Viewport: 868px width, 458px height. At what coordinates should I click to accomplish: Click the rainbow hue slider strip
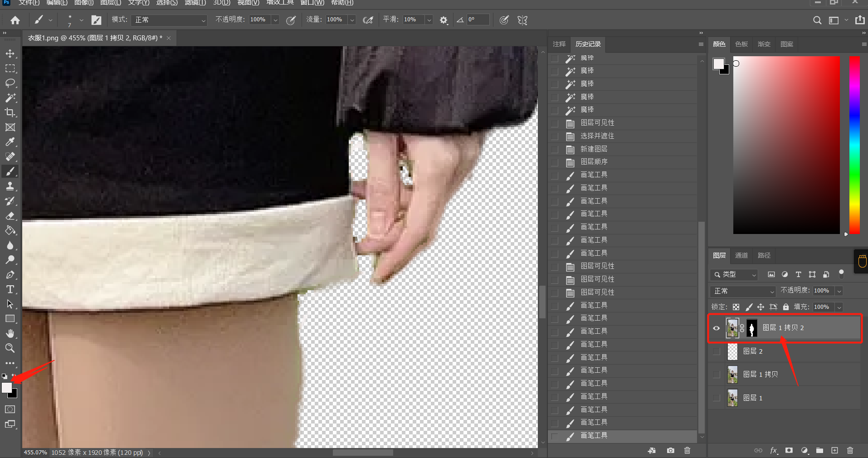pos(855,145)
